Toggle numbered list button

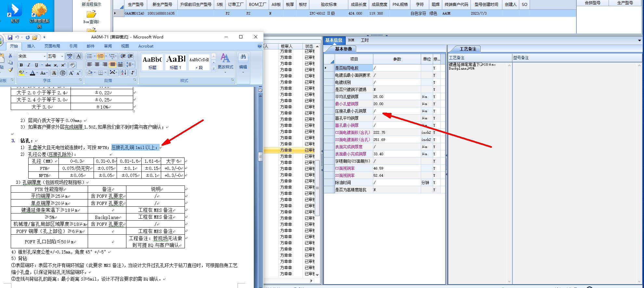coord(100,56)
